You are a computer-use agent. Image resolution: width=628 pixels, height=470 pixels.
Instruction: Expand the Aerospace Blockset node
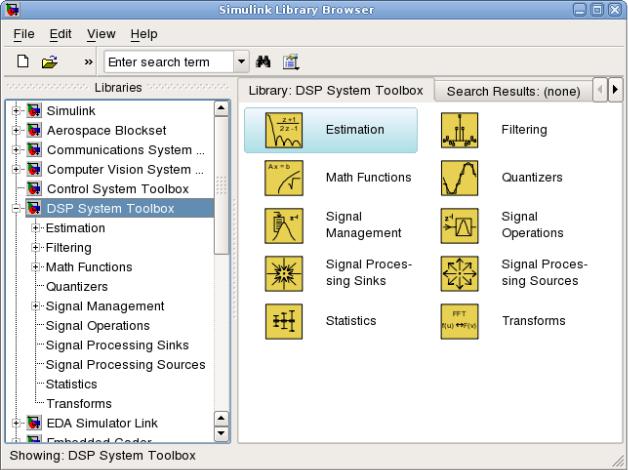[16, 130]
